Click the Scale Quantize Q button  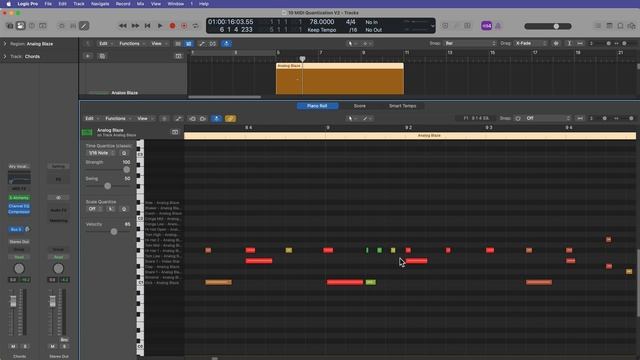pos(124,209)
